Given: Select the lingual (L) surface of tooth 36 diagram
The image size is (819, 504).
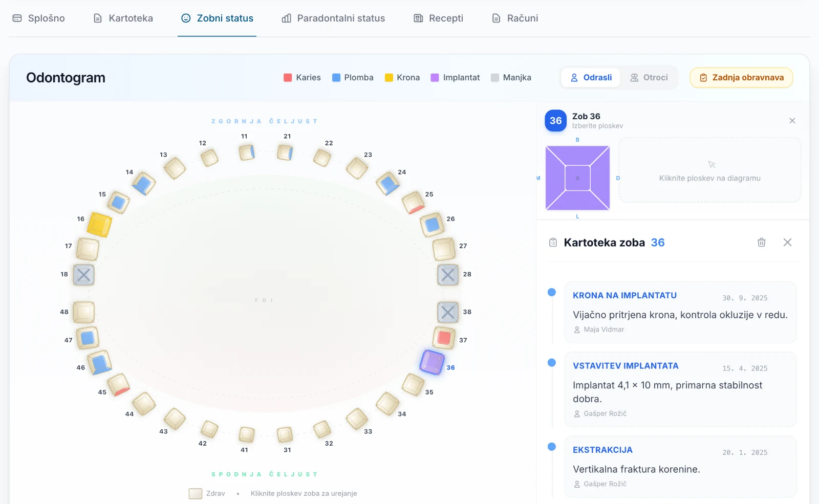Looking at the screenshot, I should 578,201.
